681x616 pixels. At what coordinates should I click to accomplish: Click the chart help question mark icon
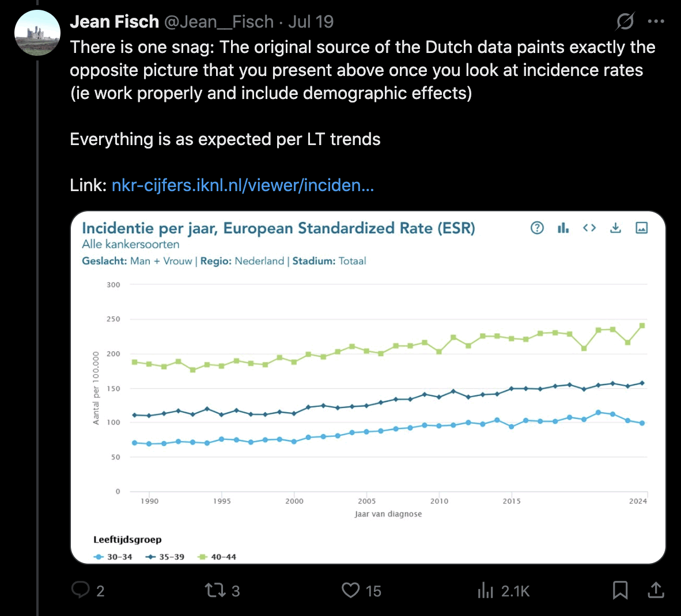click(537, 228)
